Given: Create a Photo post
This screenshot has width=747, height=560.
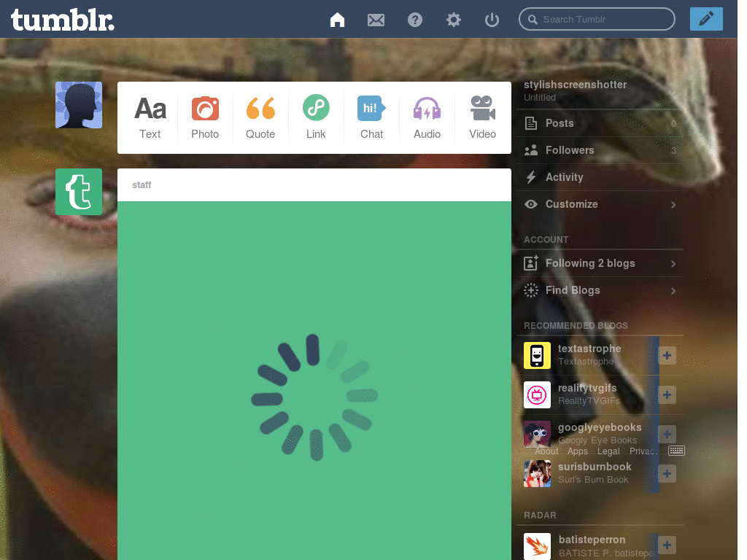Looking at the screenshot, I should tap(205, 117).
